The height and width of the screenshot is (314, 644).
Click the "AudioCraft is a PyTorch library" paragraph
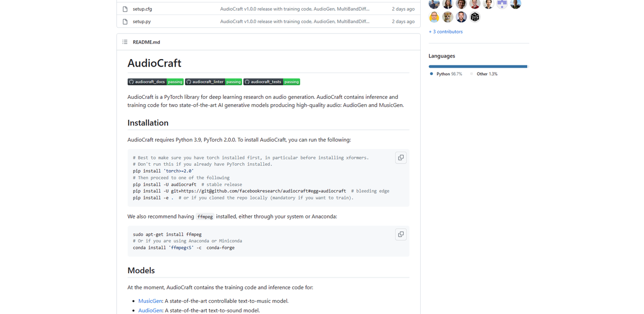(266, 101)
